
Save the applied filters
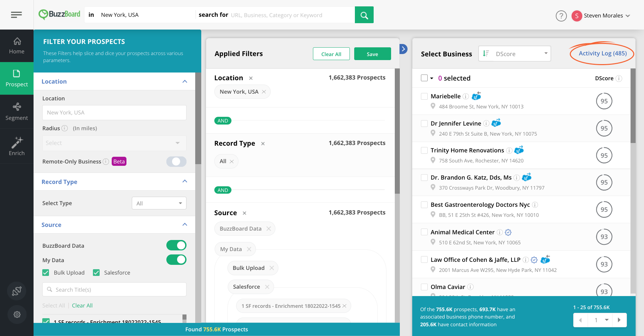[x=372, y=54]
